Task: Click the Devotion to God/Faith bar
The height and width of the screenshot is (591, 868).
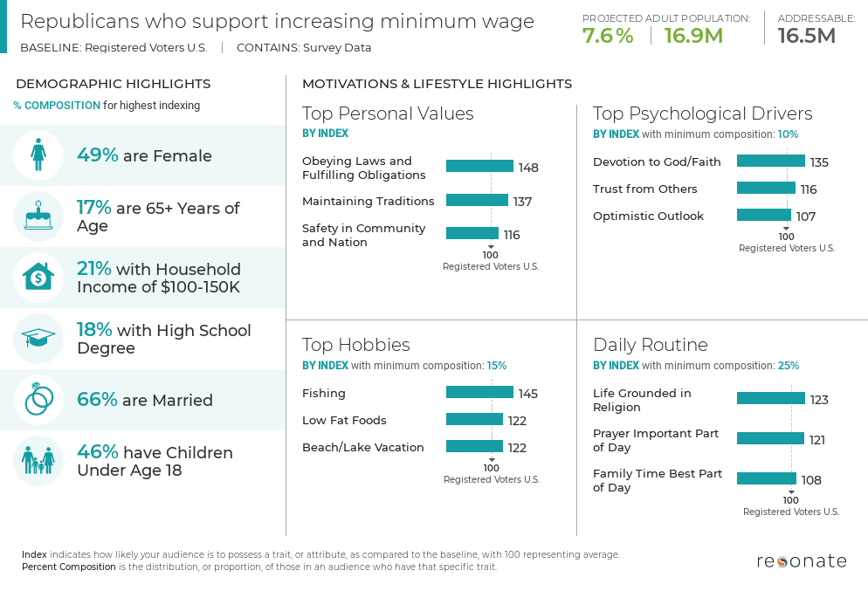Action: [x=770, y=161]
